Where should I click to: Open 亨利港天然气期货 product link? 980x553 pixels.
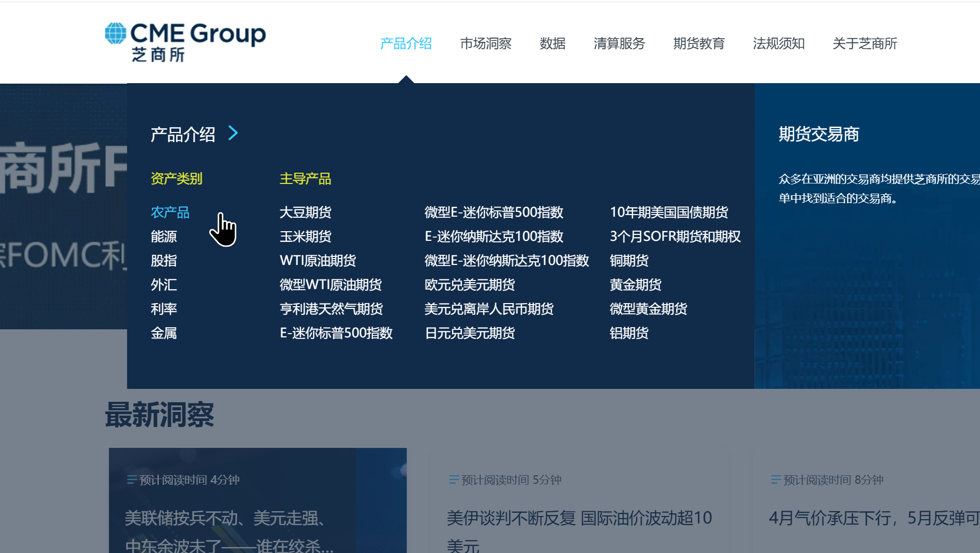tap(331, 309)
